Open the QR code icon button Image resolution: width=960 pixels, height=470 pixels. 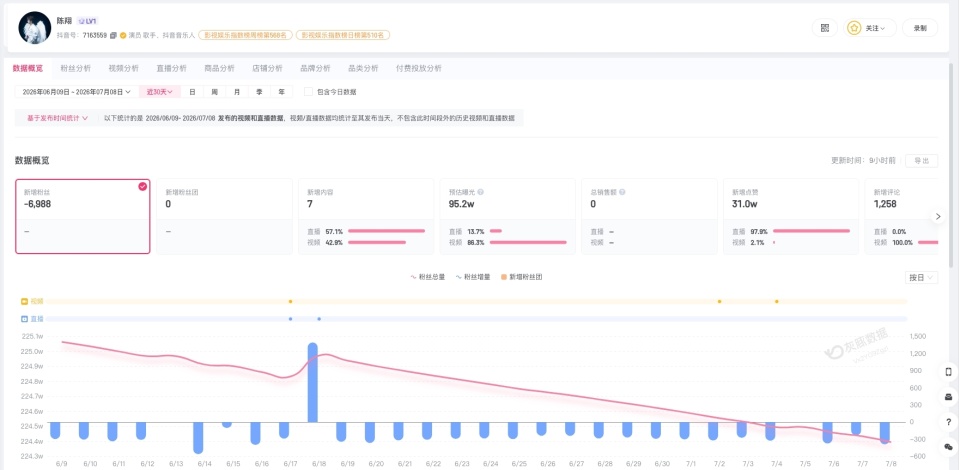[x=825, y=28]
